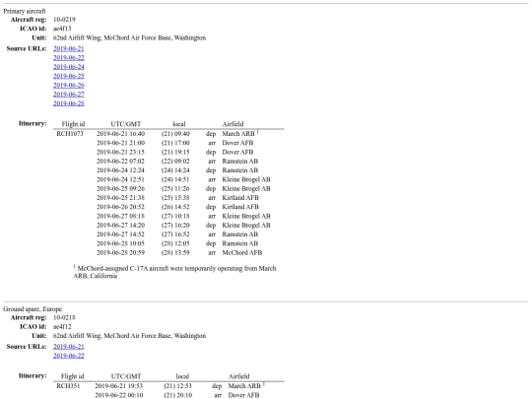The height and width of the screenshot is (399, 532).
Task: Click the UTC/GMT column header in second itinerary
Action: click(126, 376)
